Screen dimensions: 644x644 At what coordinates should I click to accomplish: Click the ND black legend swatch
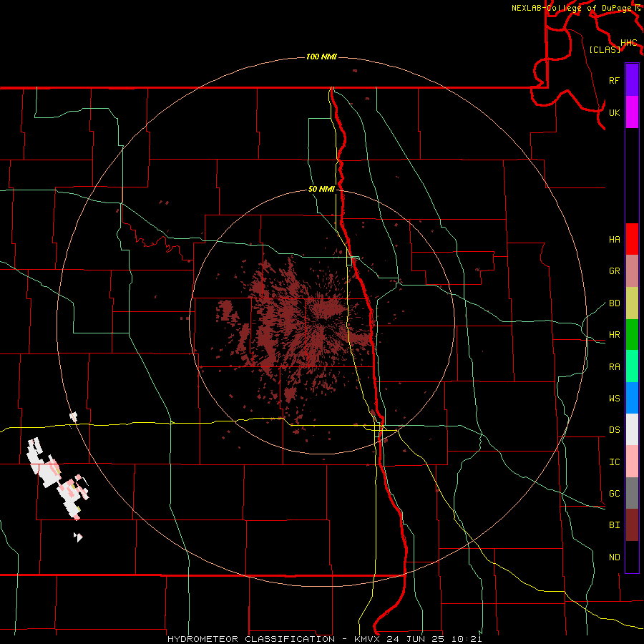pos(632,557)
